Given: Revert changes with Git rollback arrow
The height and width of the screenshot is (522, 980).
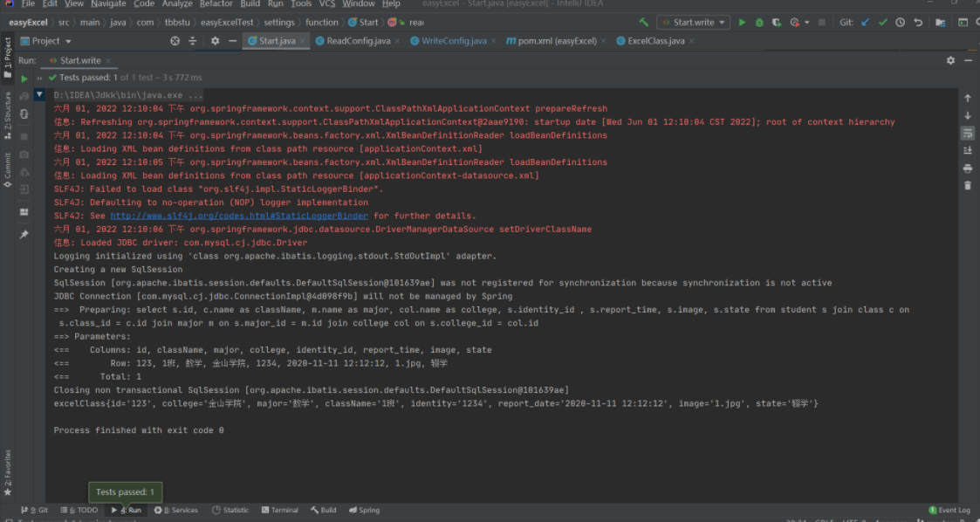Looking at the screenshot, I should coord(918,23).
